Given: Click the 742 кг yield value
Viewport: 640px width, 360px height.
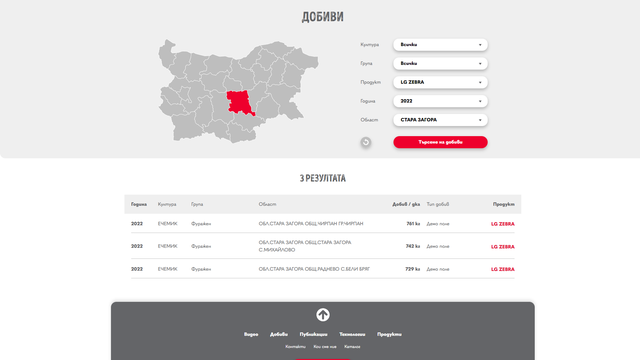Looking at the screenshot, I should pyautogui.click(x=413, y=246).
